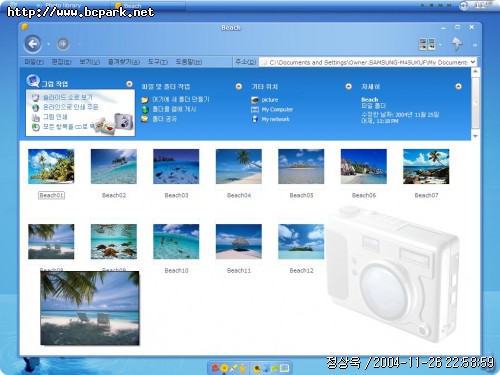
Task: Select the Beach01 thumbnail
Action: tap(51, 166)
